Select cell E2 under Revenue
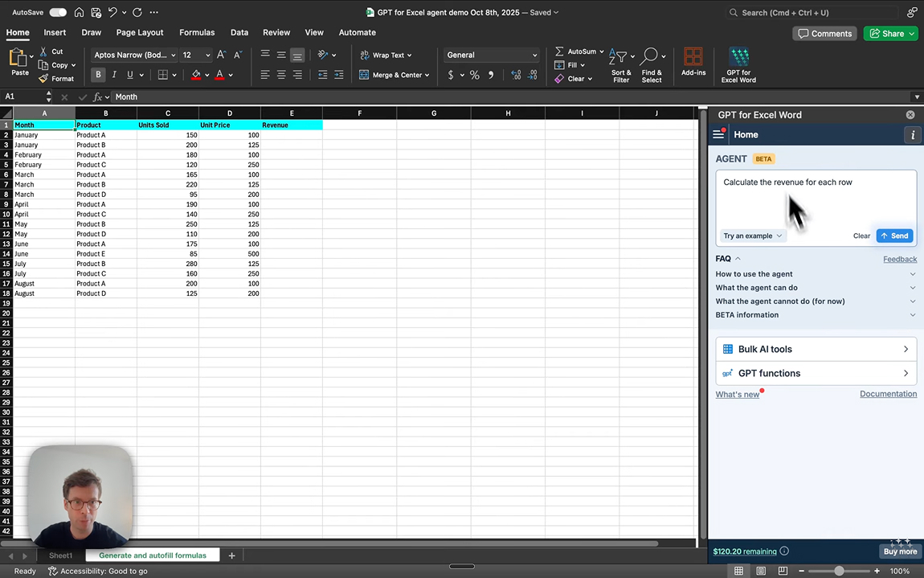924x578 pixels. pos(291,135)
